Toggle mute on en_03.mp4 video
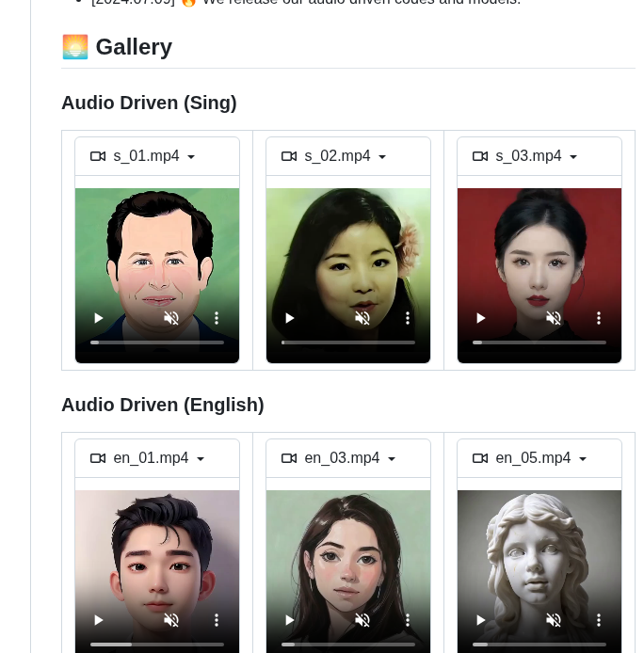Viewport: 644px width, 653px height. (x=362, y=620)
